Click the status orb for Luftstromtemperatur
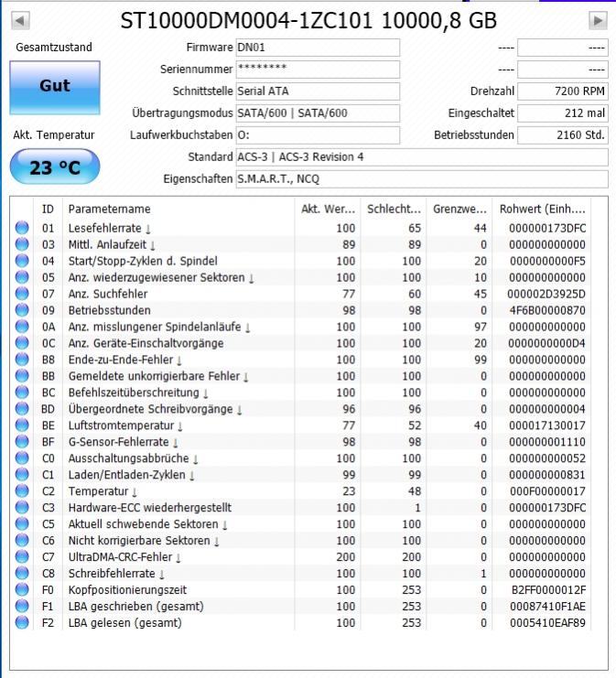The width and height of the screenshot is (616, 678). click(x=22, y=425)
